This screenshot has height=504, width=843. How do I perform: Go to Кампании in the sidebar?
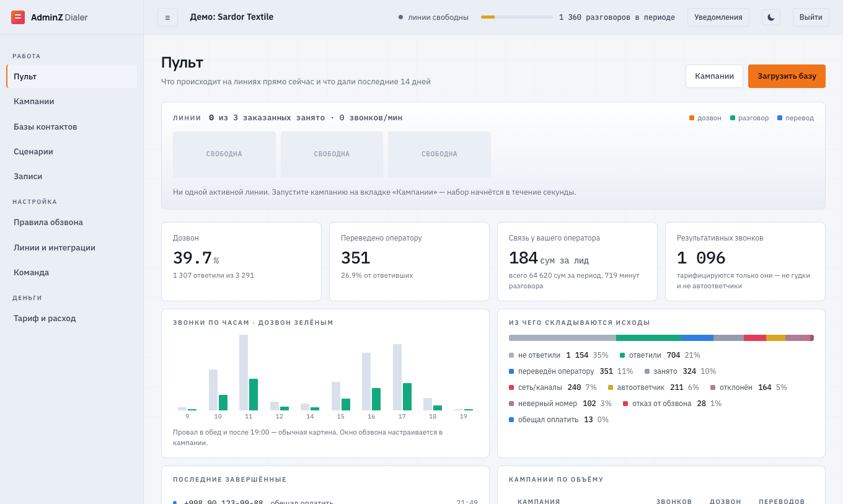pyautogui.click(x=72, y=101)
